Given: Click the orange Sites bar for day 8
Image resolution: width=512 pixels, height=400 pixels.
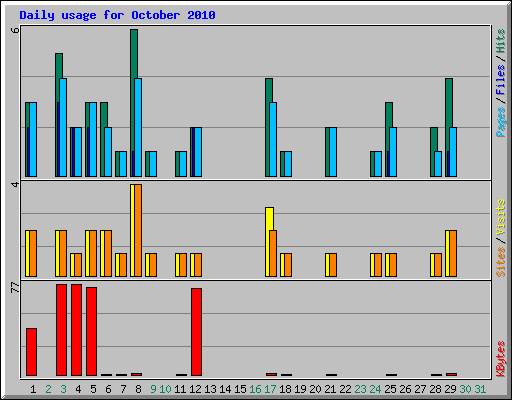Looking at the screenshot, I should [x=138, y=230].
